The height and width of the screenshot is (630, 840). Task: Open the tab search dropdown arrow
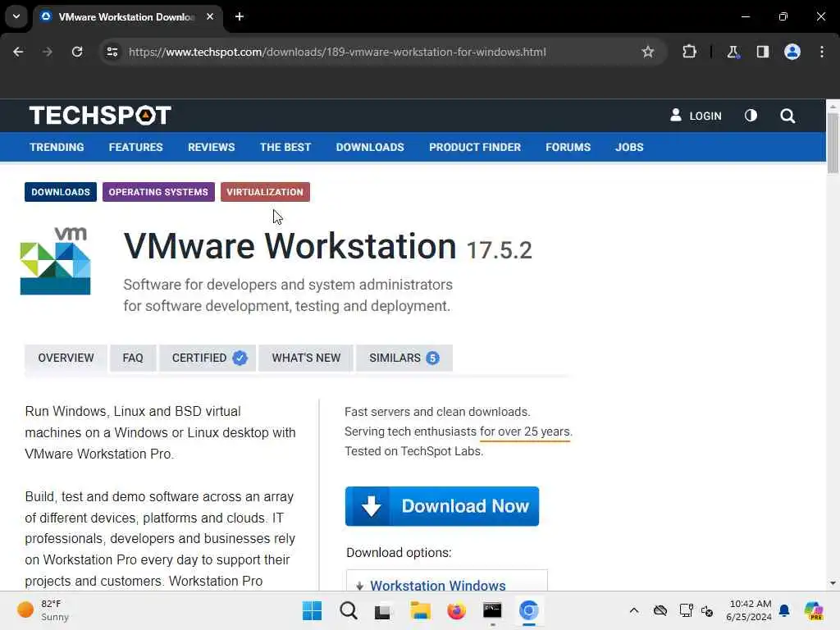pyautogui.click(x=16, y=16)
